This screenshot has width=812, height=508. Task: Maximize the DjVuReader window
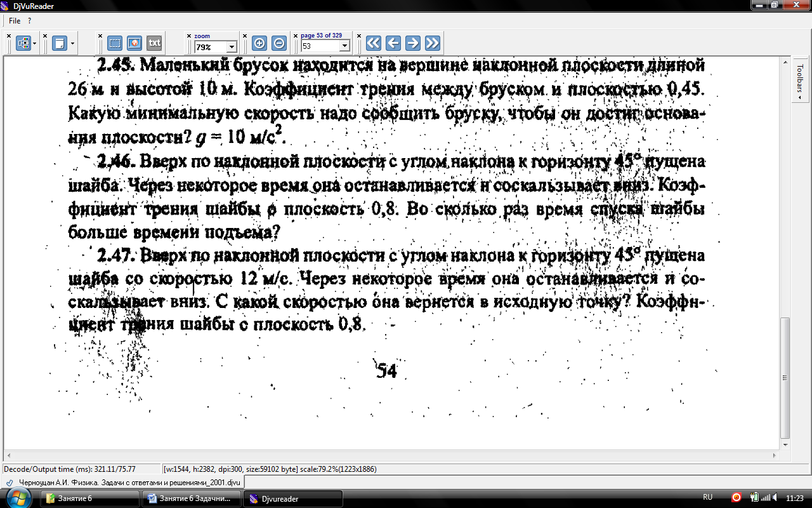click(773, 4)
